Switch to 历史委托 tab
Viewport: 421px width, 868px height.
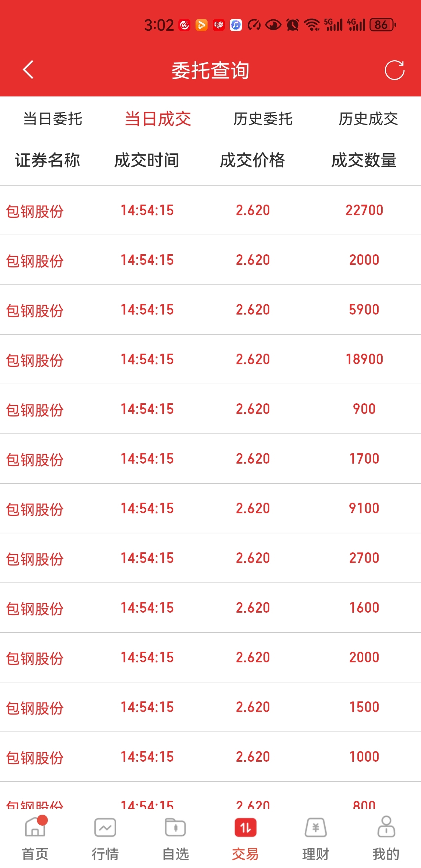(263, 119)
